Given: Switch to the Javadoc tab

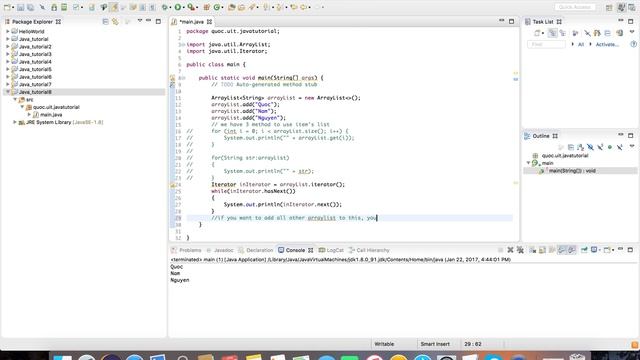Looking at the screenshot, I should 220,250.
